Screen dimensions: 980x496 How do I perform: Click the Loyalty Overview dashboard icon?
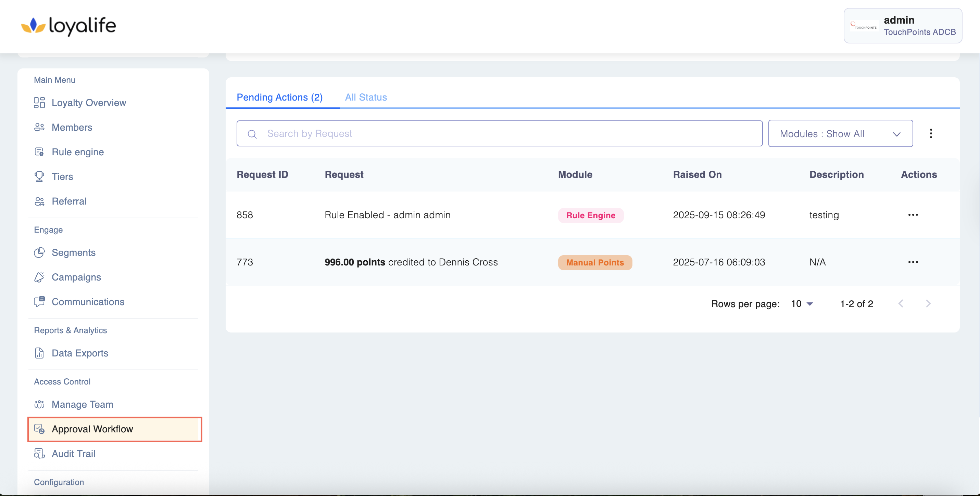(39, 103)
